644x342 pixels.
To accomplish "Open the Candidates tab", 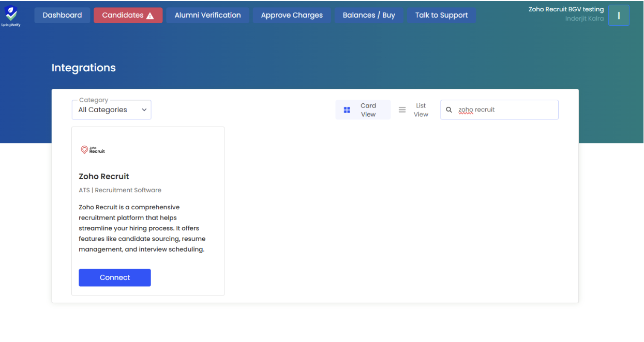I will tap(128, 15).
